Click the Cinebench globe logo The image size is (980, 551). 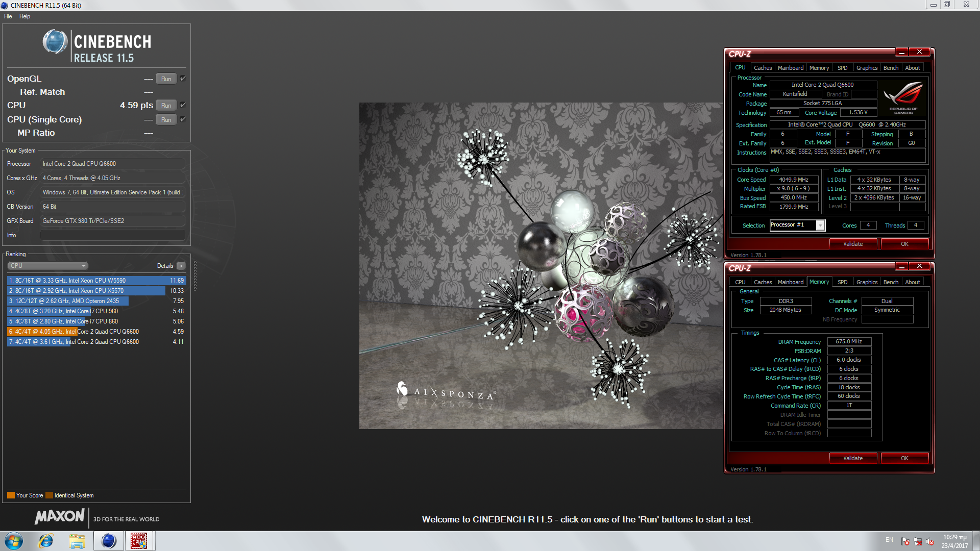point(55,42)
